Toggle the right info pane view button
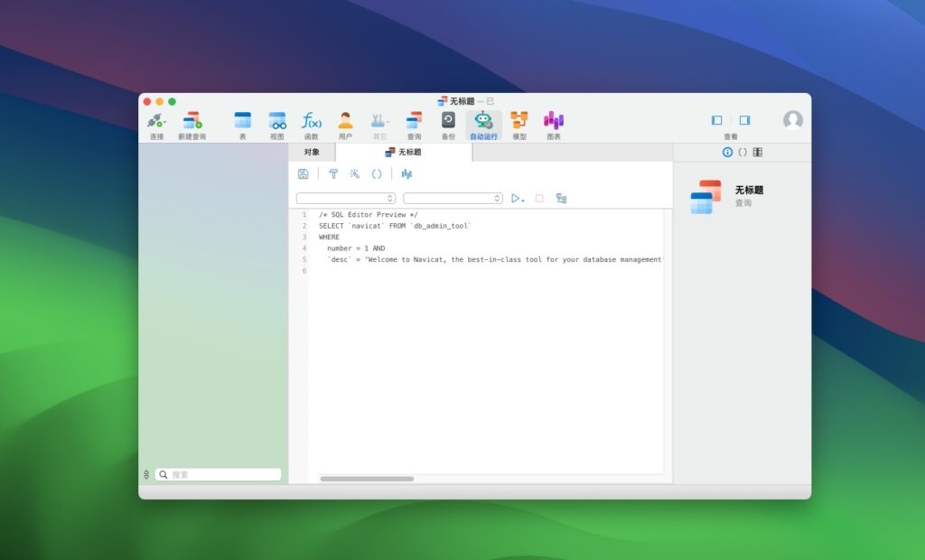 tap(744, 120)
